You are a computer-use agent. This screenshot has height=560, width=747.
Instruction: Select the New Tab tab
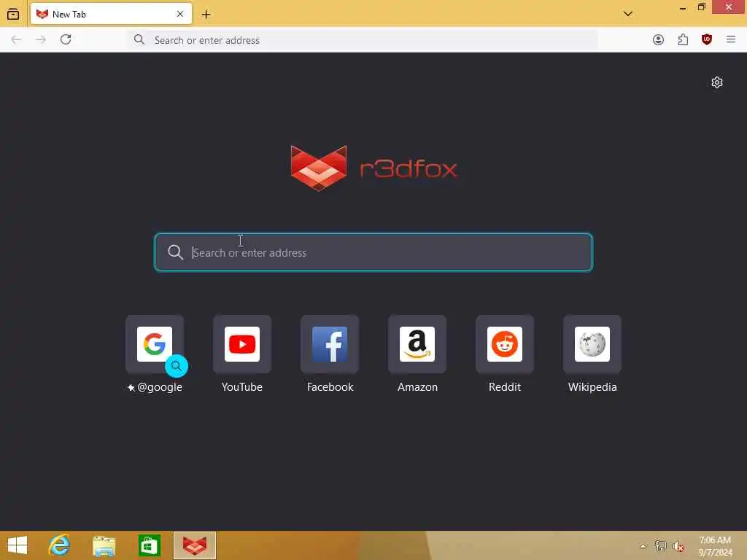pos(111,15)
